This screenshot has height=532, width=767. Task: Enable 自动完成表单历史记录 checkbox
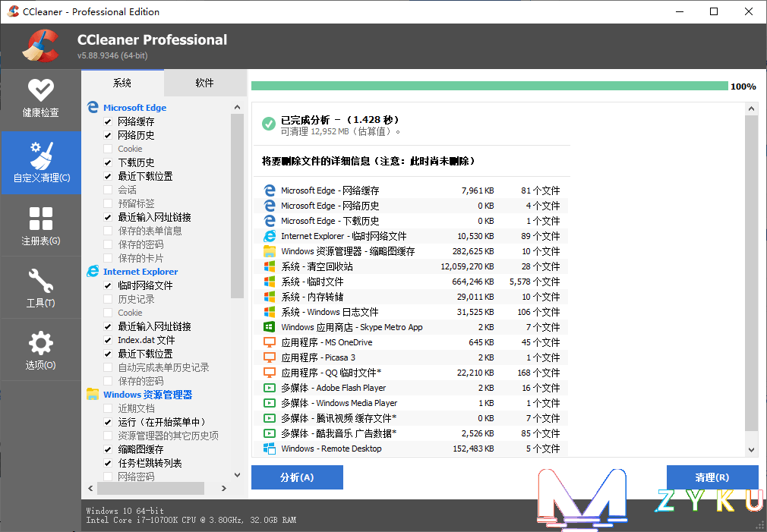[x=108, y=367]
